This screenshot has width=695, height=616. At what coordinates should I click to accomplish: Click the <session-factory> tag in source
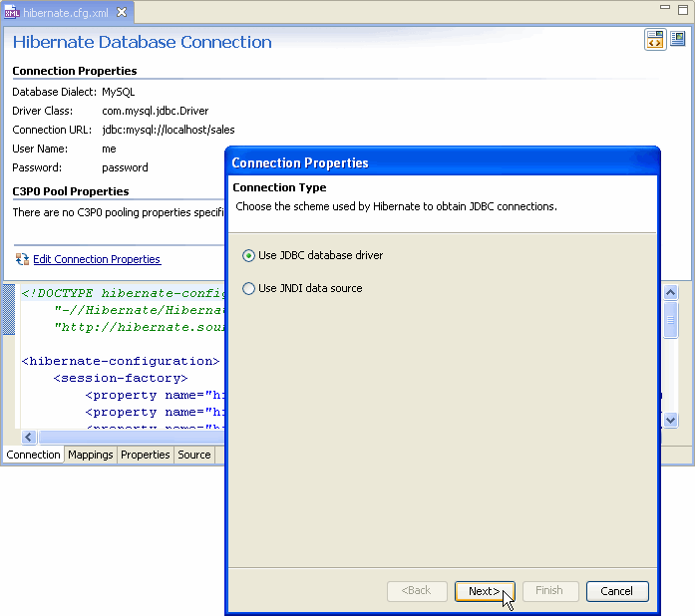click(121, 378)
